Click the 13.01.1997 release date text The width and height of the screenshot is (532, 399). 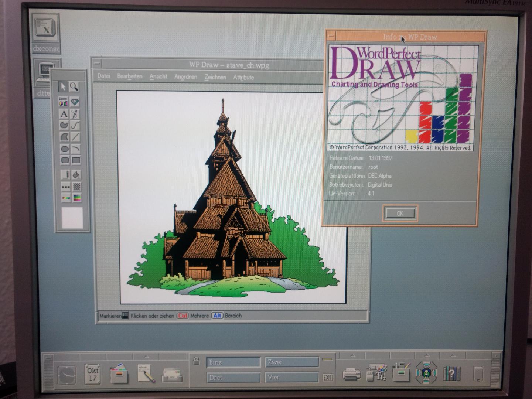click(381, 158)
